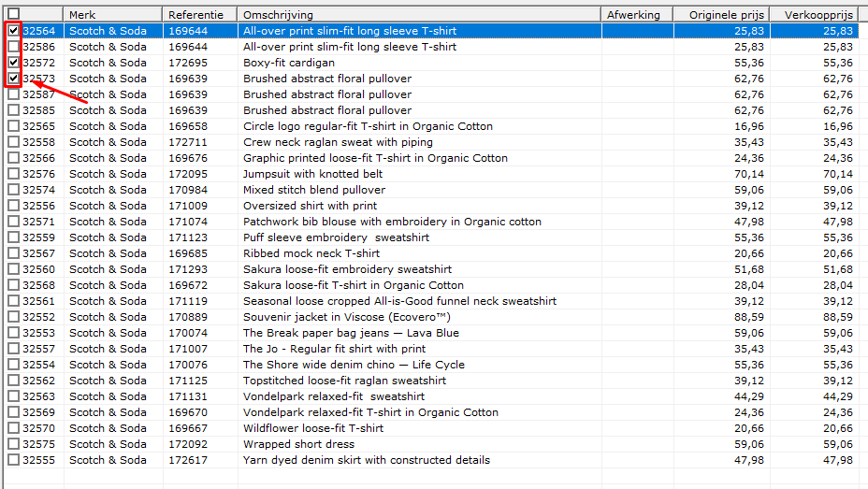Click Mixed stitch blend pullover description
This screenshot has width=868, height=489.
(314, 190)
